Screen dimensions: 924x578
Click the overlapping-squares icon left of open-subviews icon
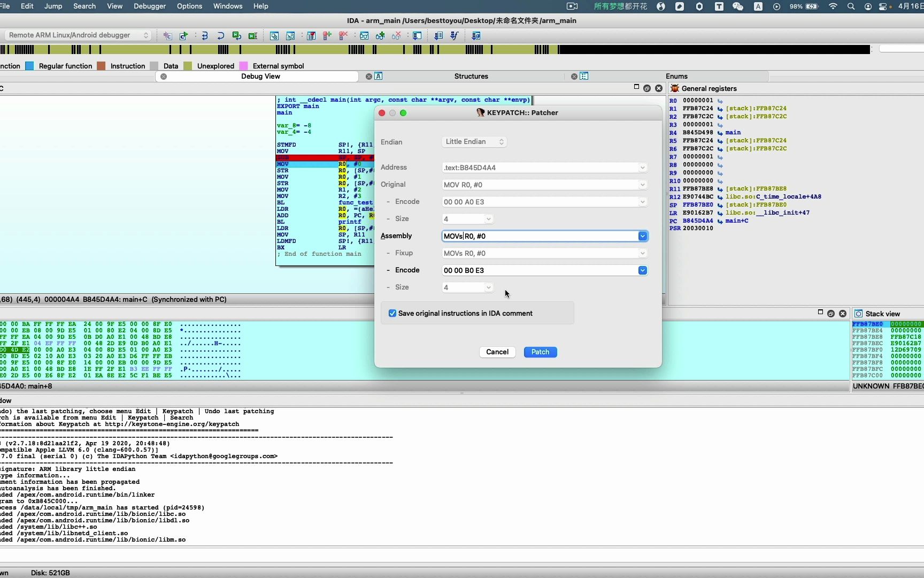pos(274,36)
